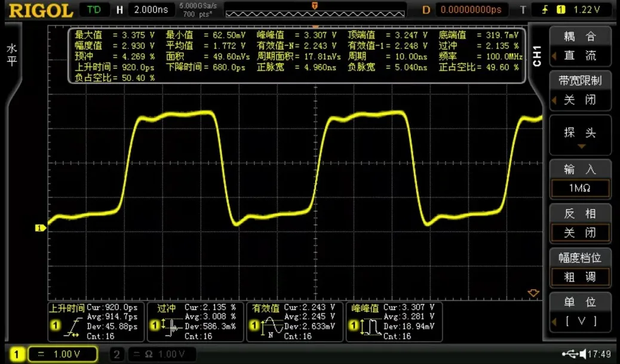
Task: Click the 正占空比 = 49.60 % measurement
Action: point(479,67)
